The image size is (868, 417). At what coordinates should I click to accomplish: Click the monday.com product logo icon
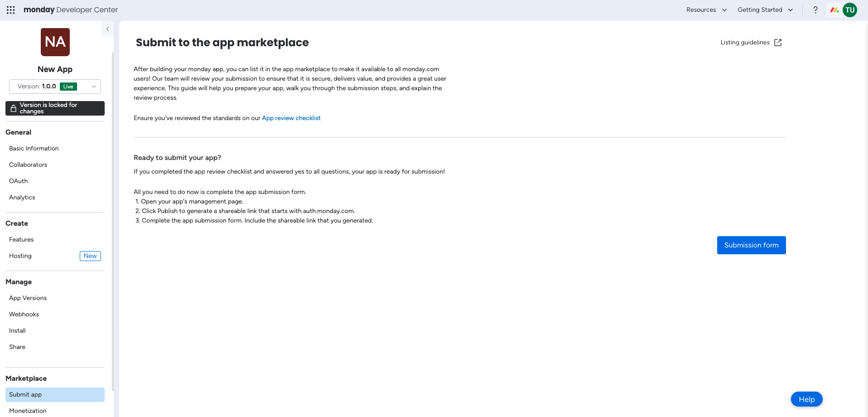(834, 10)
